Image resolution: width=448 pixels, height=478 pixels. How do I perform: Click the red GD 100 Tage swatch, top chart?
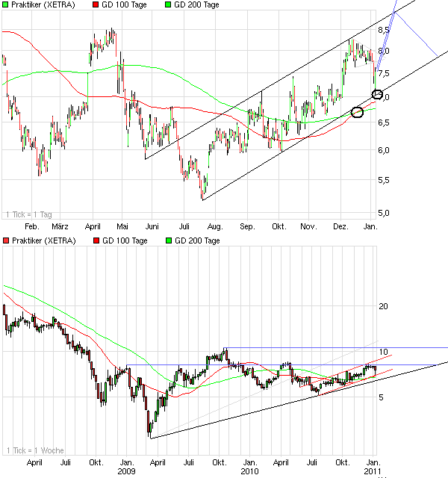[96, 5]
